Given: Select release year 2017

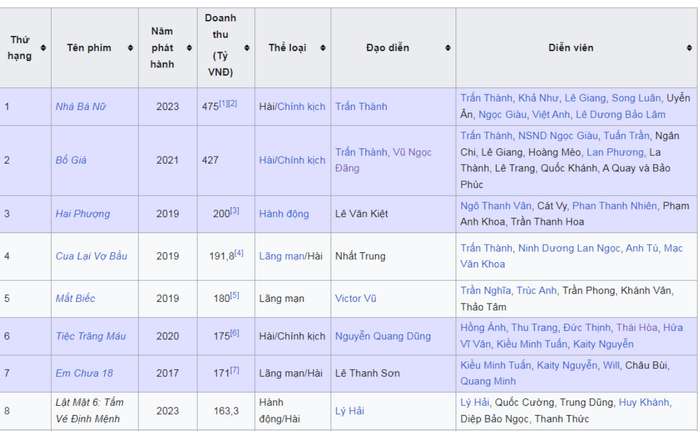Looking at the screenshot, I should (x=167, y=373).
